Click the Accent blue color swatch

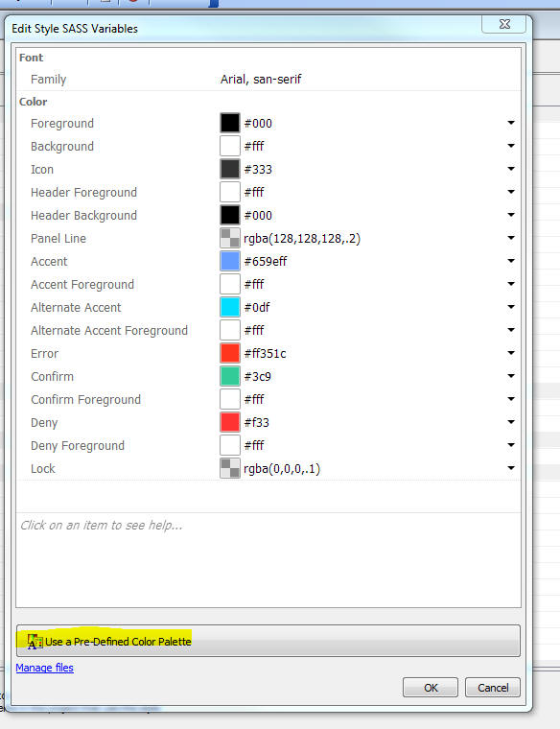(229, 261)
